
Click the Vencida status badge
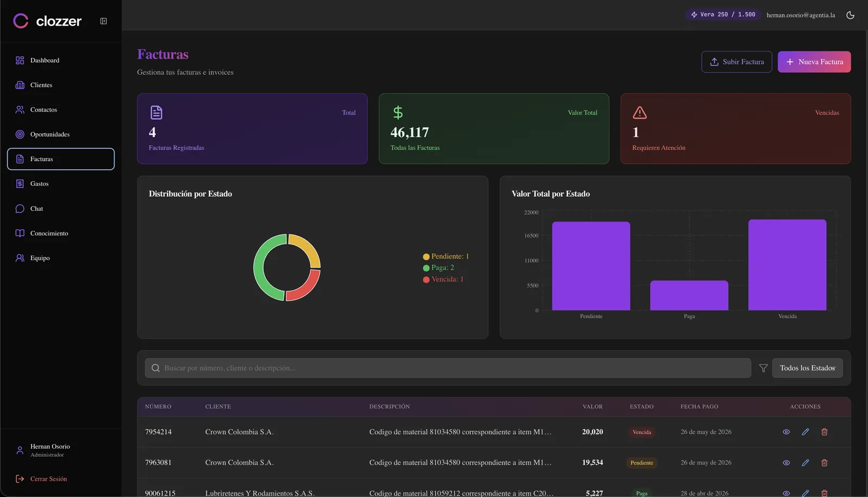tap(642, 432)
